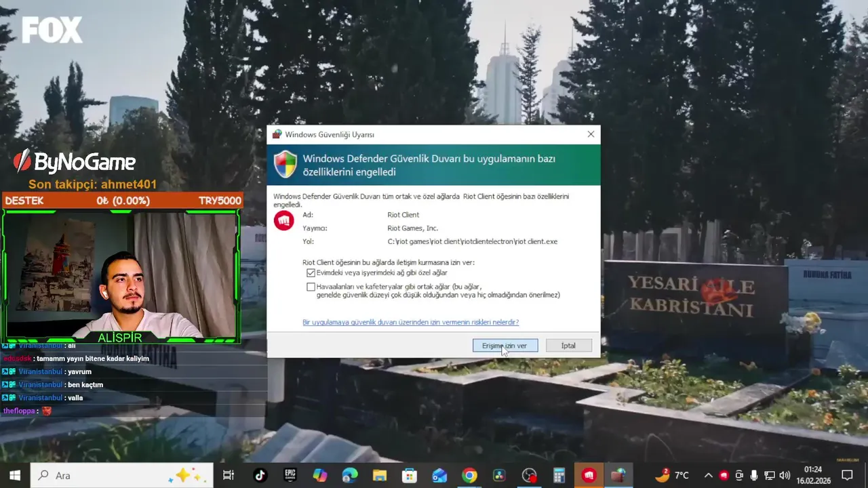The image size is (868, 488).
Task: Uncheck private networks (Evimdeki veya işyerimdeki) checkbox
Action: 311,272
